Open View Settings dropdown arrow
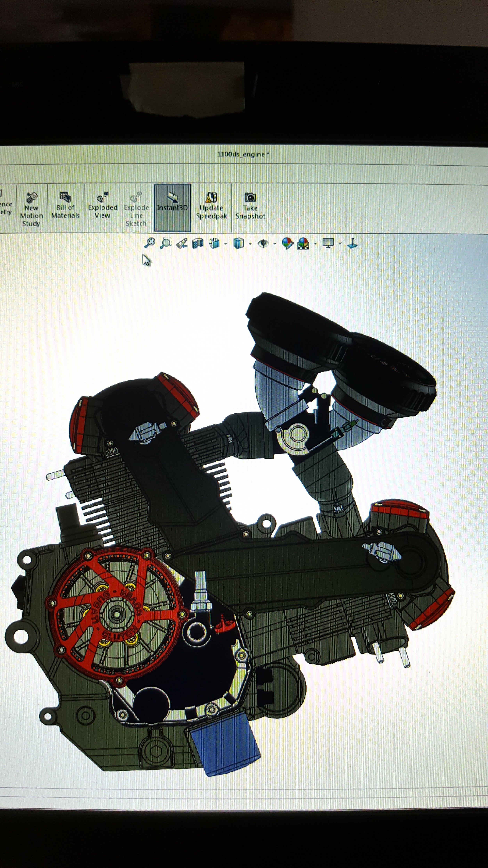This screenshot has width=488, height=868. [x=340, y=243]
